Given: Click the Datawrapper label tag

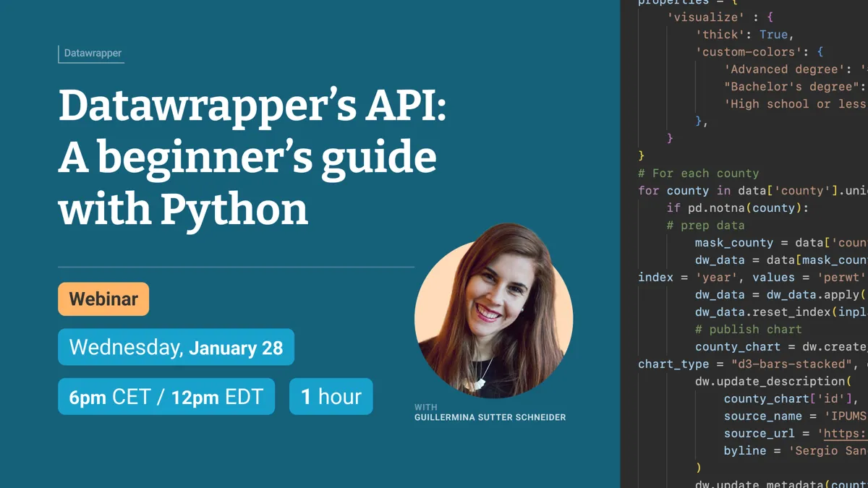Looking at the screenshot, I should click(92, 53).
